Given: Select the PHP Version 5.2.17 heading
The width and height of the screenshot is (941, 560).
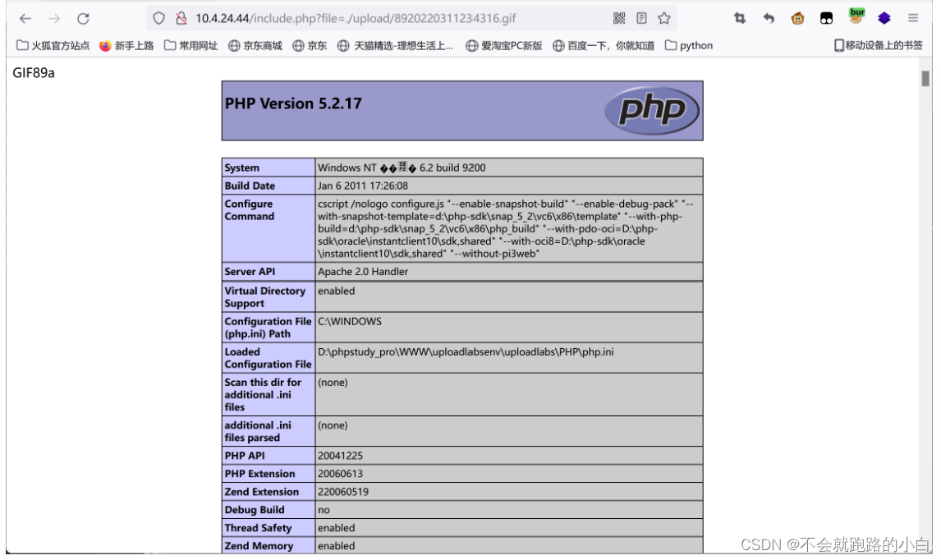Looking at the screenshot, I should (293, 103).
